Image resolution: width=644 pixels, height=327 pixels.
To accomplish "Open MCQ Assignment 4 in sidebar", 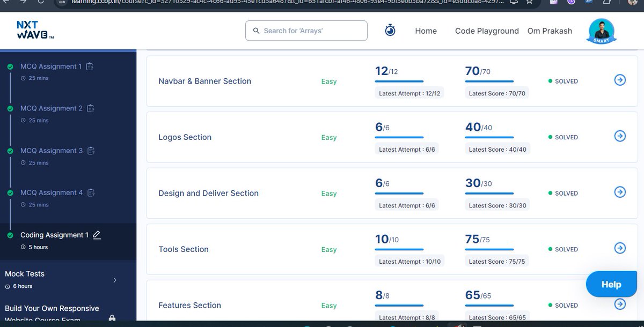I will tap(52, 192).
